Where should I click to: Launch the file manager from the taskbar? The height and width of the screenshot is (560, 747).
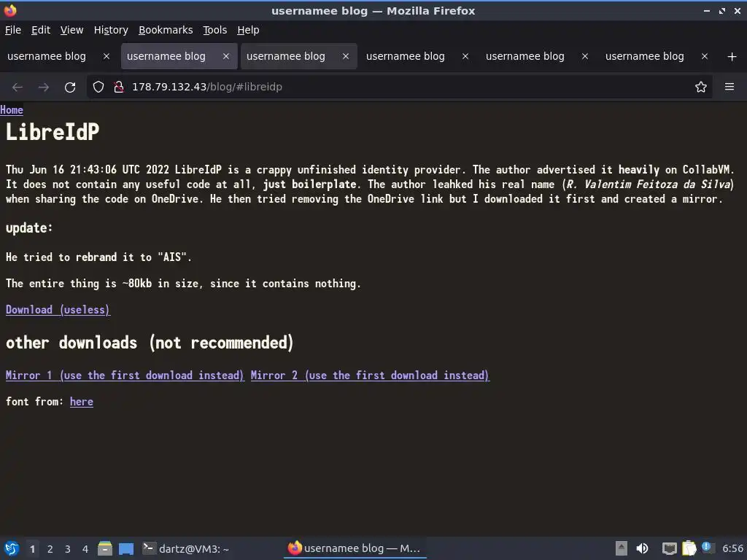point(105,548)
